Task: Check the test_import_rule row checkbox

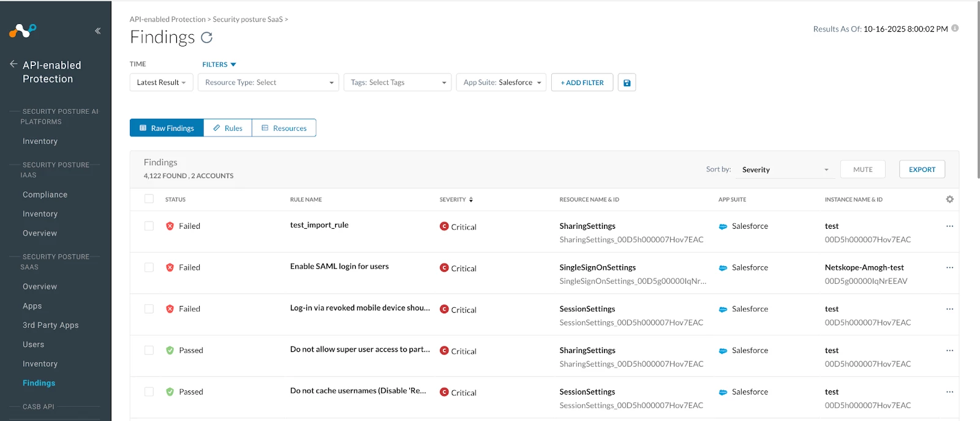Action: pos(149,226)
